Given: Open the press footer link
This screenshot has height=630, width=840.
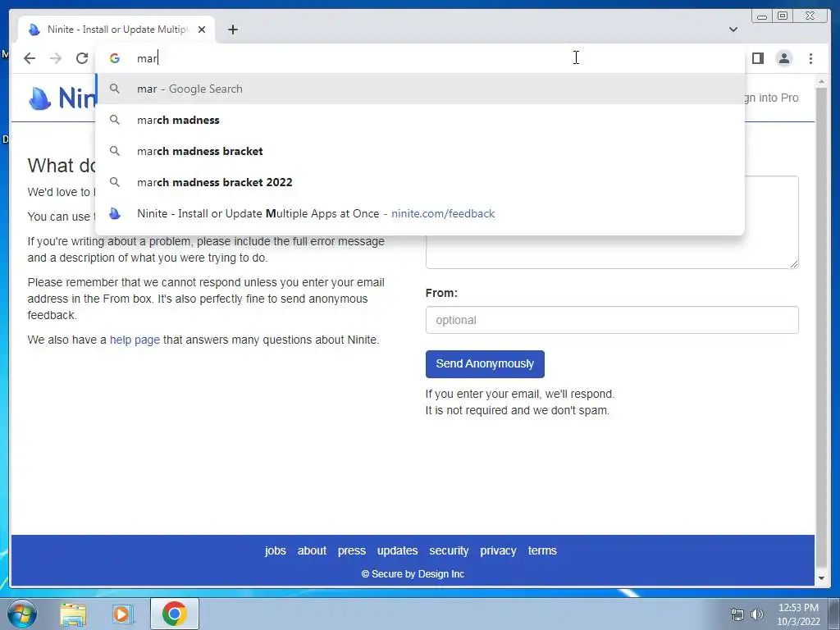Looking at the screenshot, I should pyautogui.click(x=351, y=550).
